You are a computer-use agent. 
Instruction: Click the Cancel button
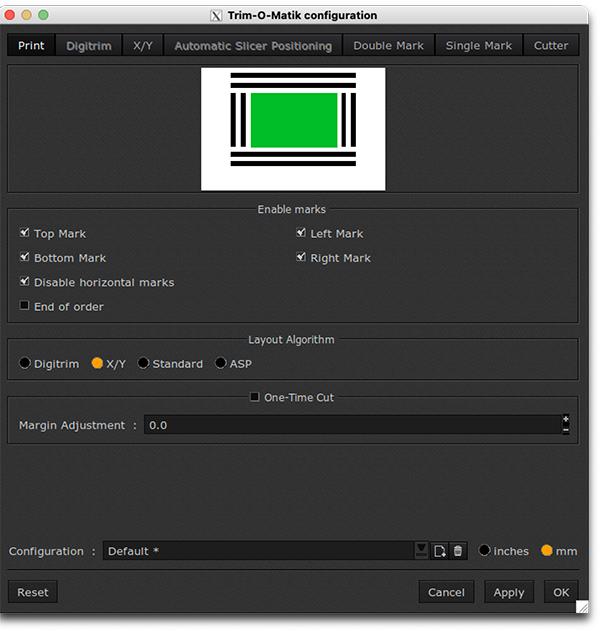(446, 592)
